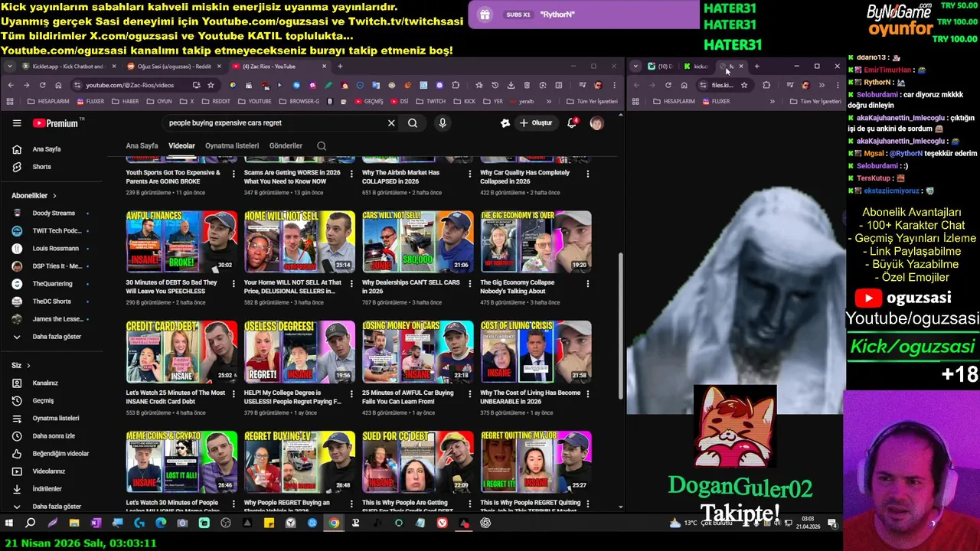
Task: Open Why Dealerships CAN'T SELL CARS title
Action: pos(411,286)
